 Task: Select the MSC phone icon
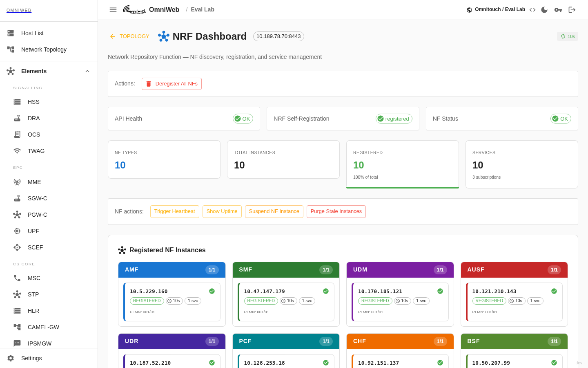point(17,278)
